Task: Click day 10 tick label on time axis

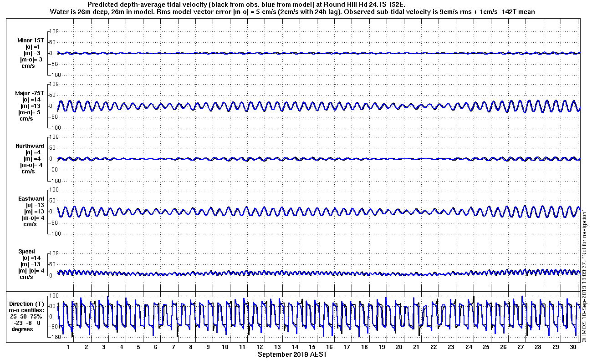Action: [225, 347]
